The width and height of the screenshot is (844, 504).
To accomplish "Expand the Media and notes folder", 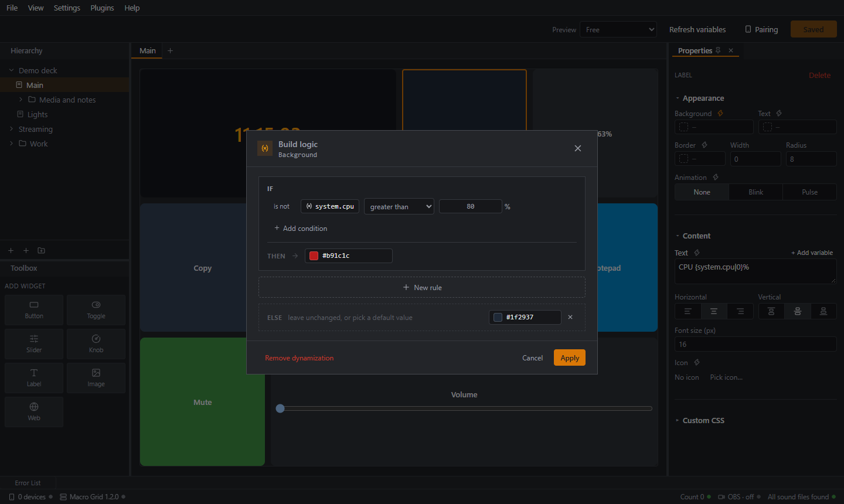I will [21, 100].
